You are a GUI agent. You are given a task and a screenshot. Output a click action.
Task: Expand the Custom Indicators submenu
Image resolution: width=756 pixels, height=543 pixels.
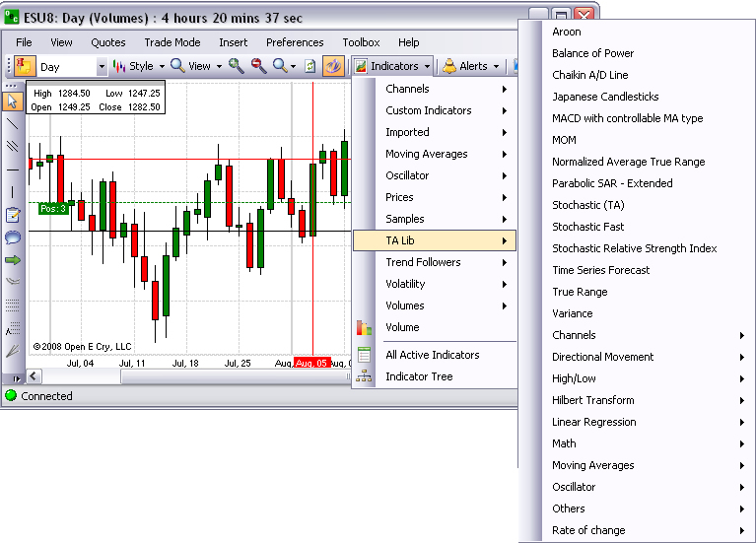tap(435, 110)
